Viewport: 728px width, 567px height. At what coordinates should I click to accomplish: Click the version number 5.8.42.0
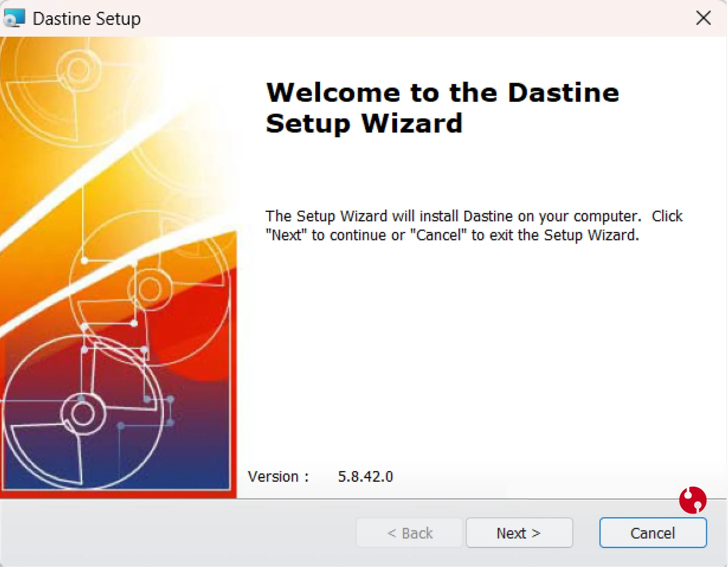365,477
